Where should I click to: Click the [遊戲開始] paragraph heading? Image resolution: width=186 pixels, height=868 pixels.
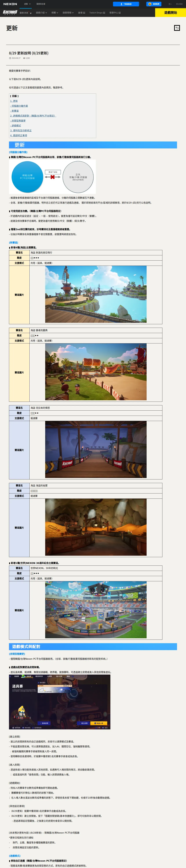tap(14, 783)
